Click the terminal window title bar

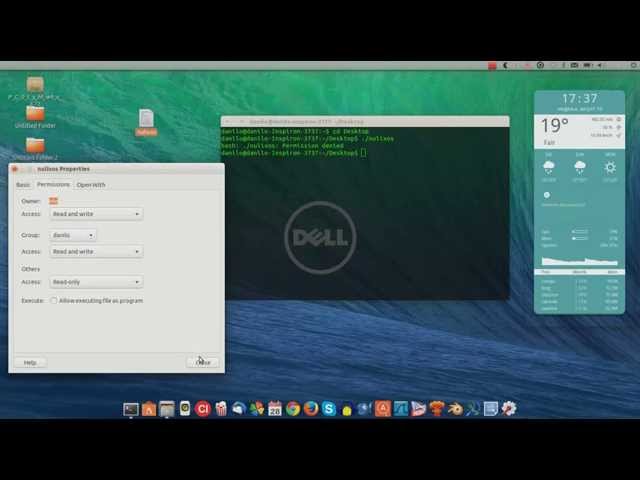tap(365, 121)
